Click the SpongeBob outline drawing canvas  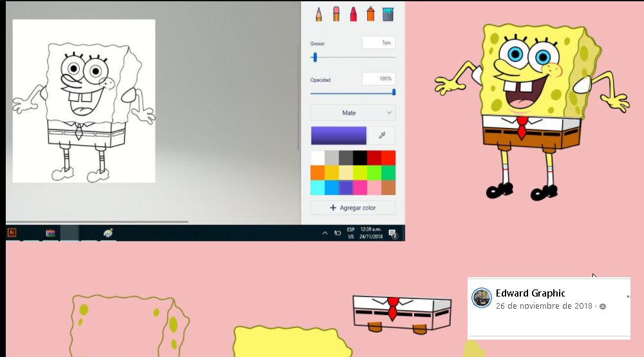[x=84, y=101]
